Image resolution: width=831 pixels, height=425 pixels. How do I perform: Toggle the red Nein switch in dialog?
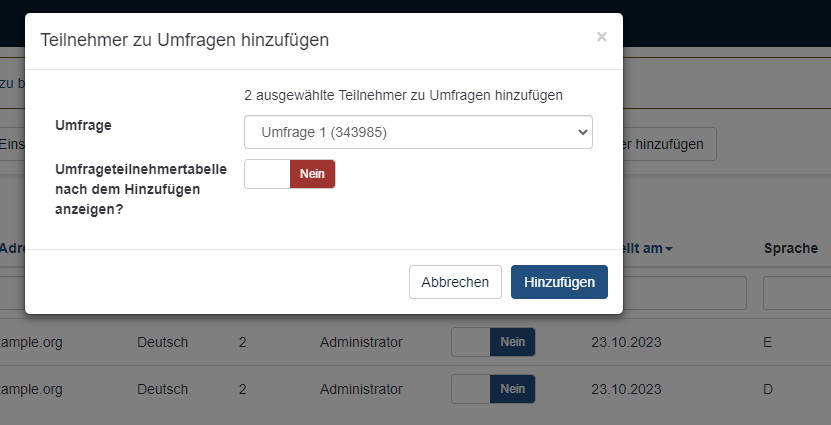pos(290,174)
